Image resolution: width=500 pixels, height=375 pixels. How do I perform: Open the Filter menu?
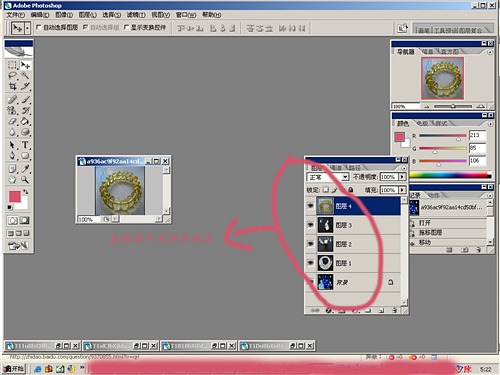pyautogui.click(x=136, y=15)
